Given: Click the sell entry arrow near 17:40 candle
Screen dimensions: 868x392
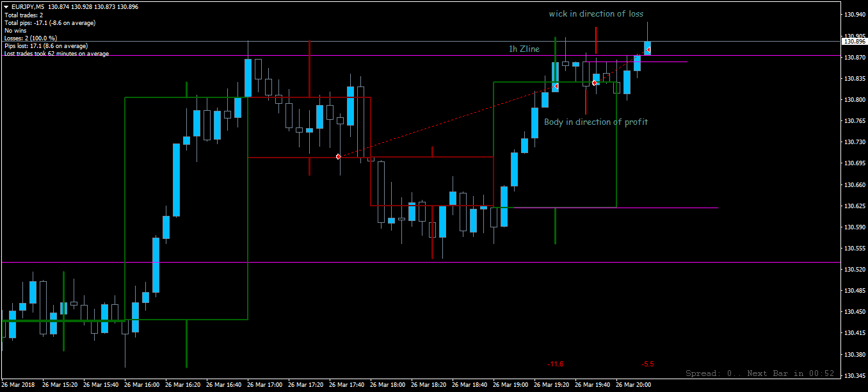Looking at the screenshot, I should point(339,156).
